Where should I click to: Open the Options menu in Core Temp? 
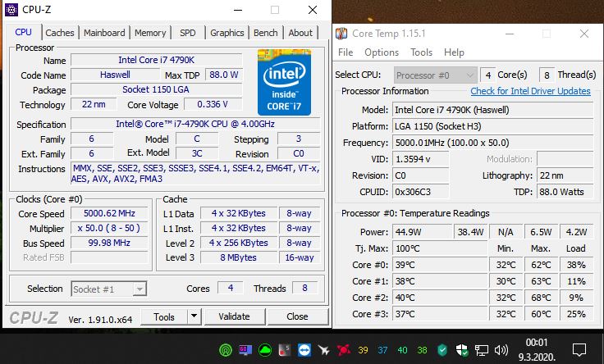click(382, 52)
